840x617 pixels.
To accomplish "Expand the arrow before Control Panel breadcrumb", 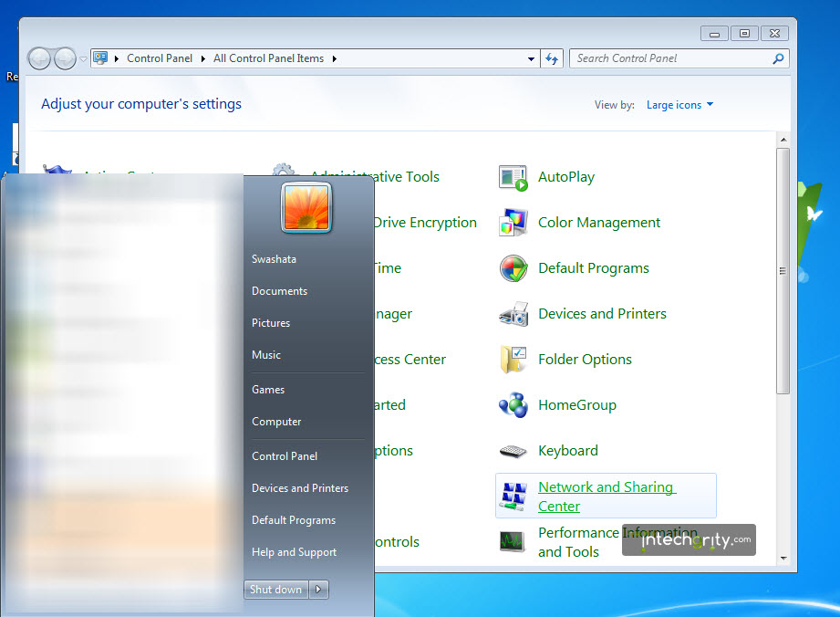I will point(116,58).
